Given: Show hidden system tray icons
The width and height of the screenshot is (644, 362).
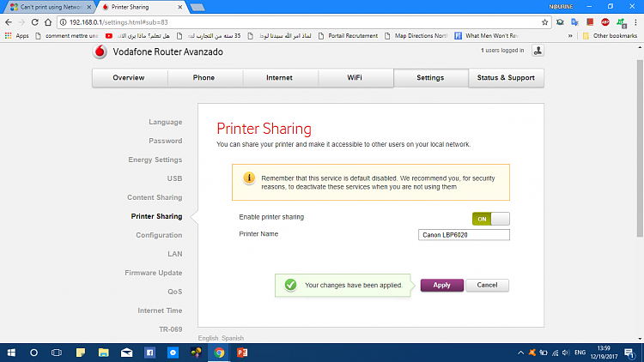Looking at the screenshot, I should click(x=520, y=353).
